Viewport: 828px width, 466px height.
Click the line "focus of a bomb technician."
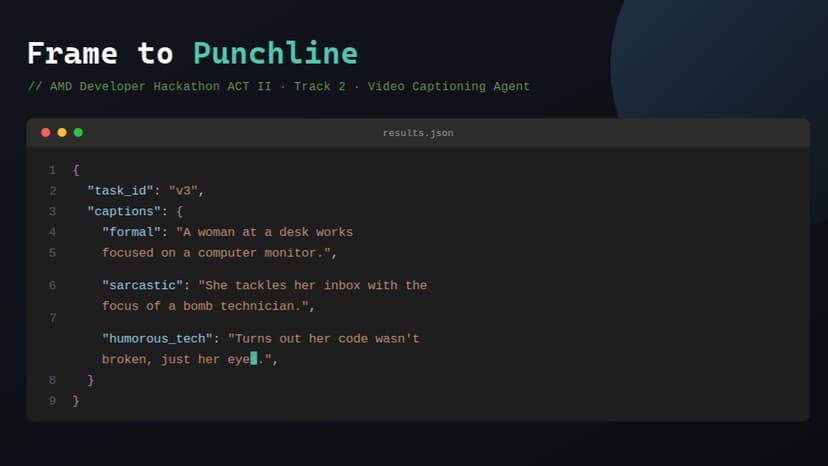205,306
